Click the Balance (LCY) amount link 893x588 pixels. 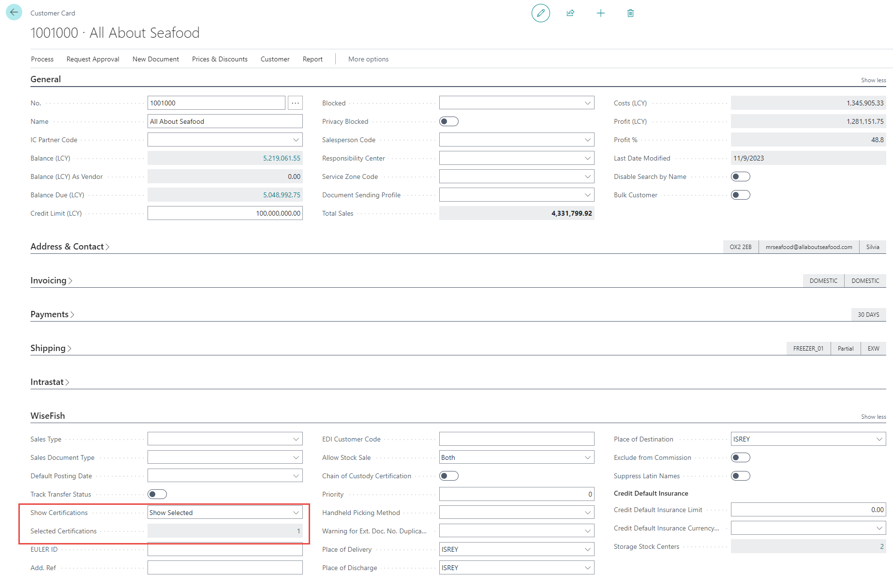tap(282, 158)
